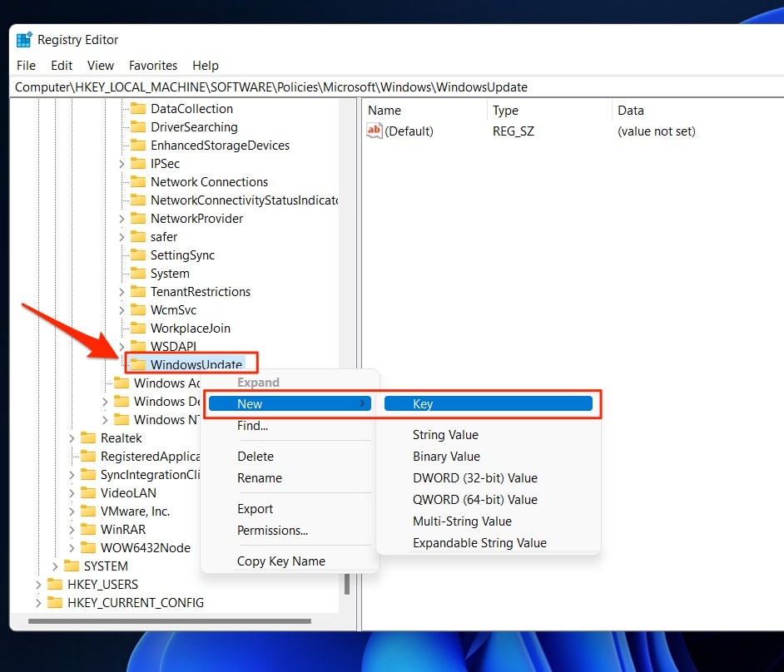Click the WOW6432Node folder icon
The width and height of the screenshot is (784, 672).
tap(89, 547)
